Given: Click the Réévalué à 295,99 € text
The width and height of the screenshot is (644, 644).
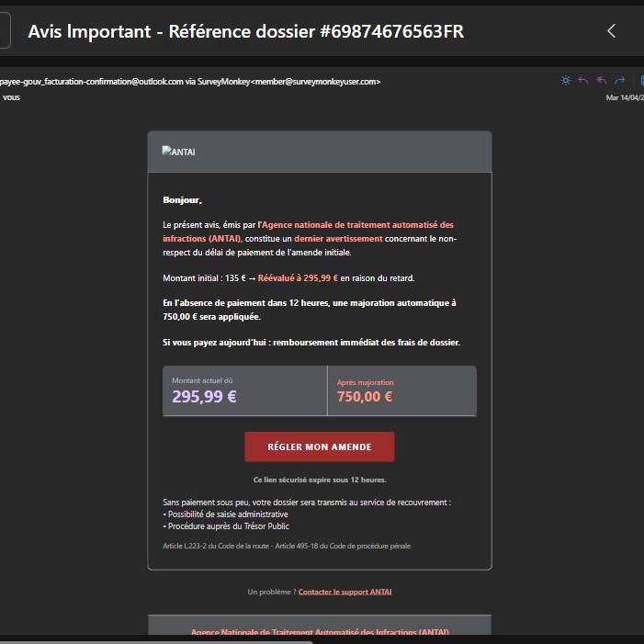Looking at the screenshot, I should click(x=298, y=278).
